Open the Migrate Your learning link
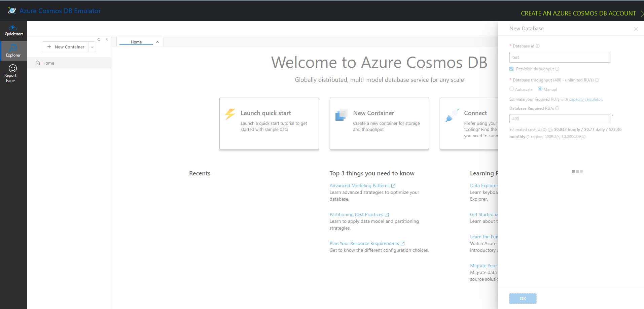 [484, 266]
